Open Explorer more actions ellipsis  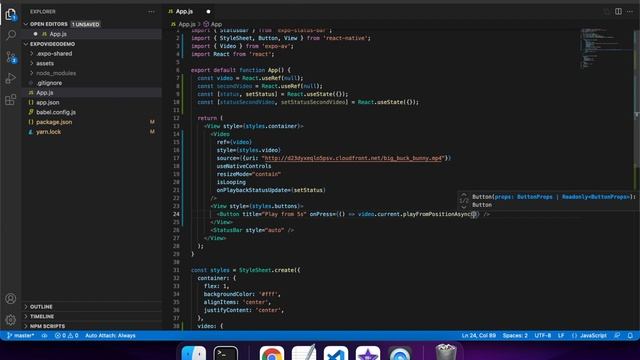click(x=151, y=11)
